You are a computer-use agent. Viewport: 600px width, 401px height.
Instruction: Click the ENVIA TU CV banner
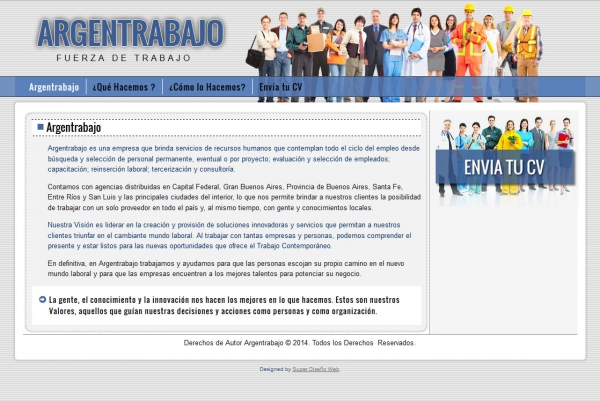(505, 165)
